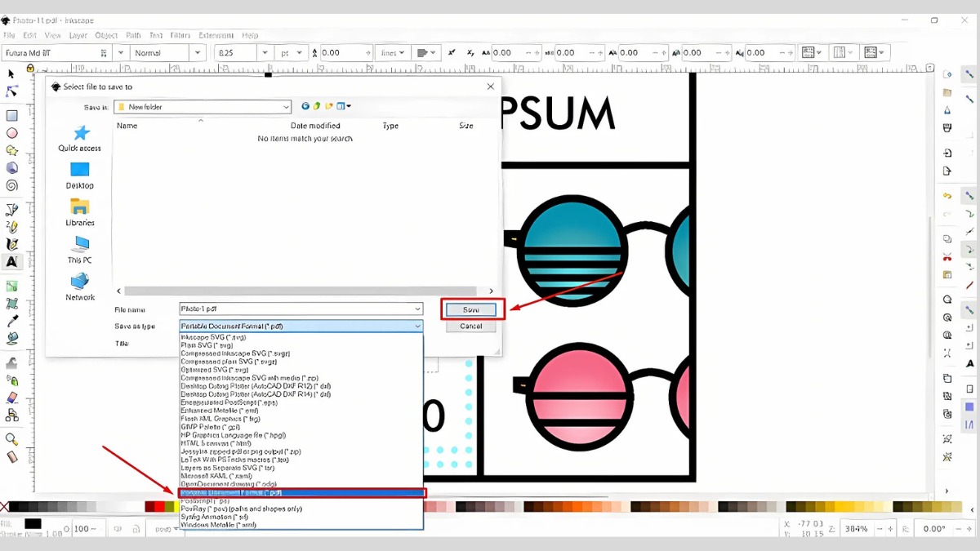Click the Up one level folder icon
This screenshot has width=980, height=551.
click(x=318, y=106)
